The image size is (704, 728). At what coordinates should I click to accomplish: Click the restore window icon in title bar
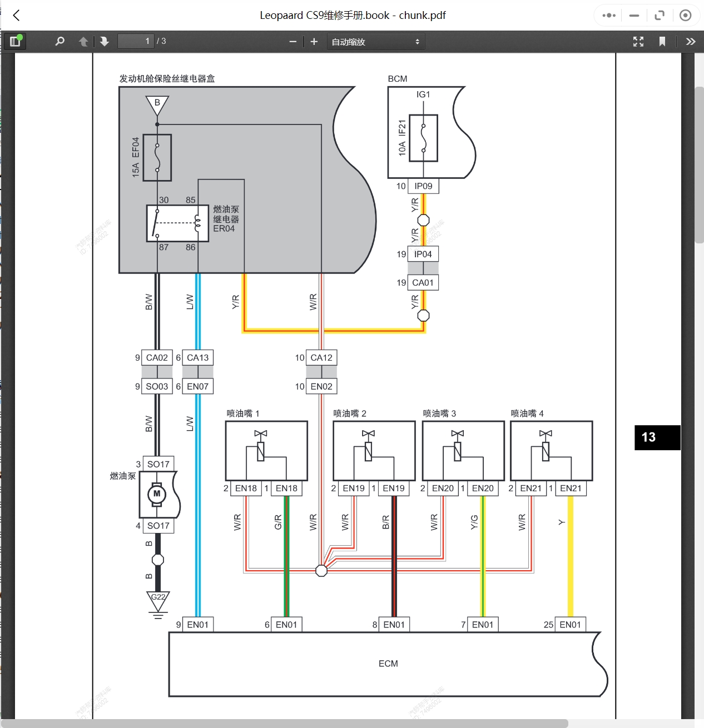(x=660, y=16)
